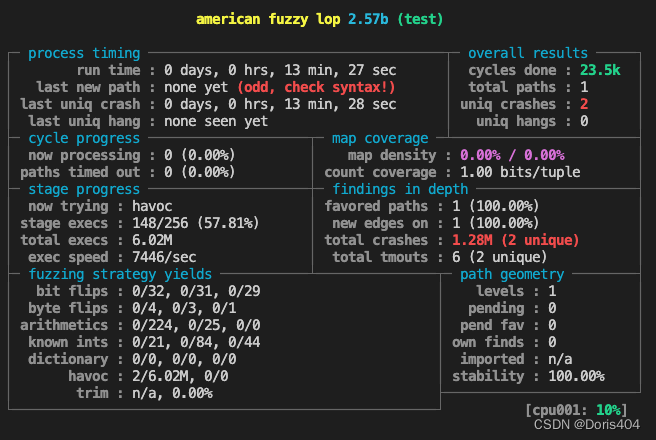Select the 'findings in depth' section header

coord(400,189)
